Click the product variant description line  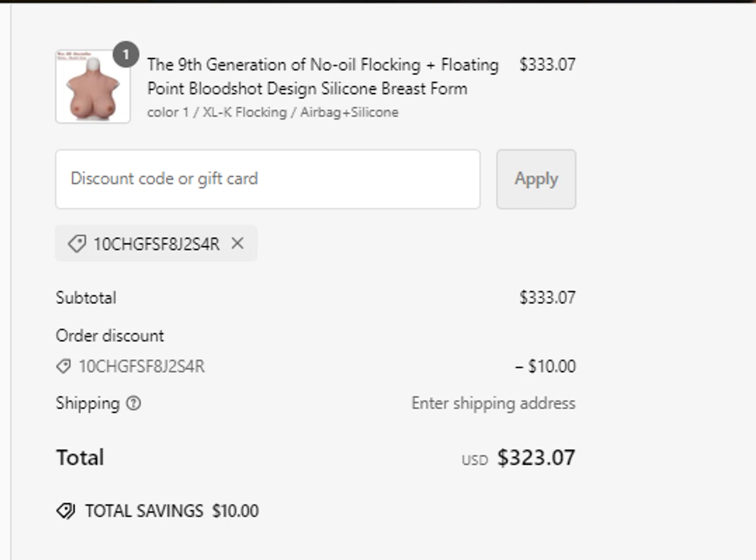point(273,112)
